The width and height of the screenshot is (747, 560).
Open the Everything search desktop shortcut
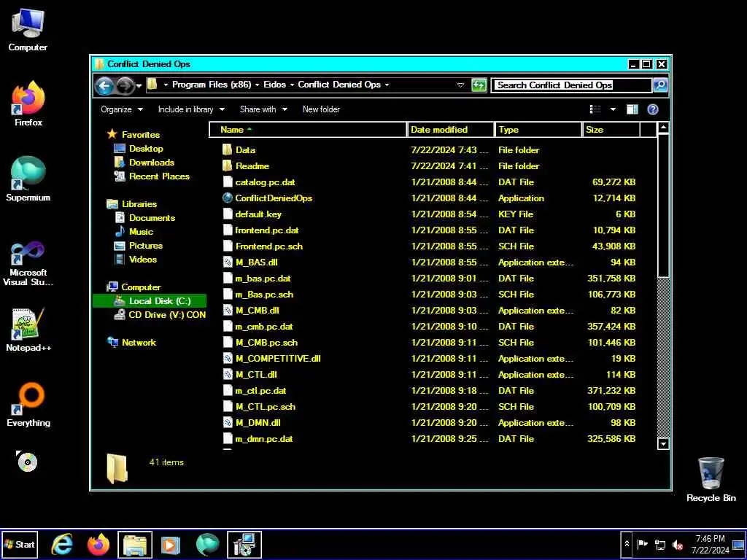click(x=28, y=405)
